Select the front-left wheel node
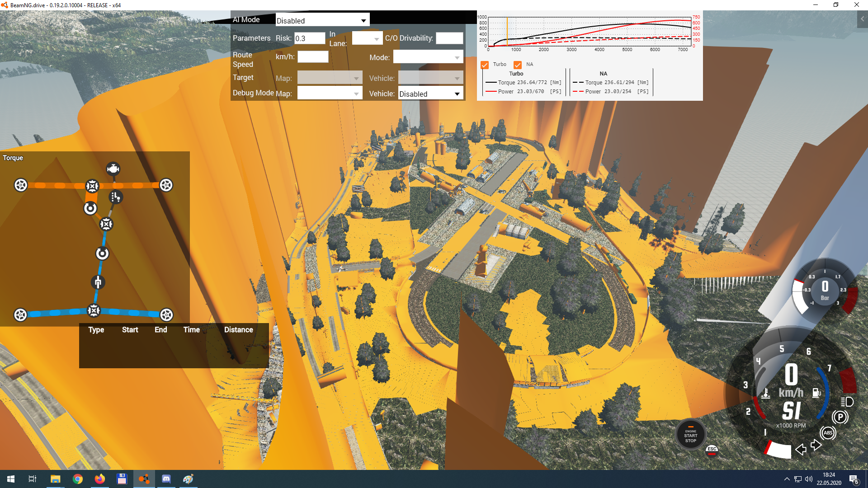Screen dimensions: 868x488 click(x=21, y=185)
